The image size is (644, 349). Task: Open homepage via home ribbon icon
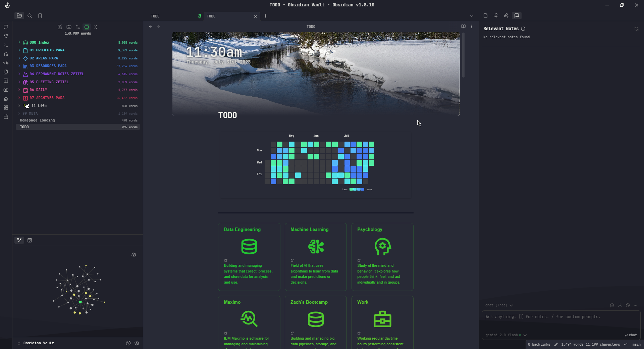[6, 99]
